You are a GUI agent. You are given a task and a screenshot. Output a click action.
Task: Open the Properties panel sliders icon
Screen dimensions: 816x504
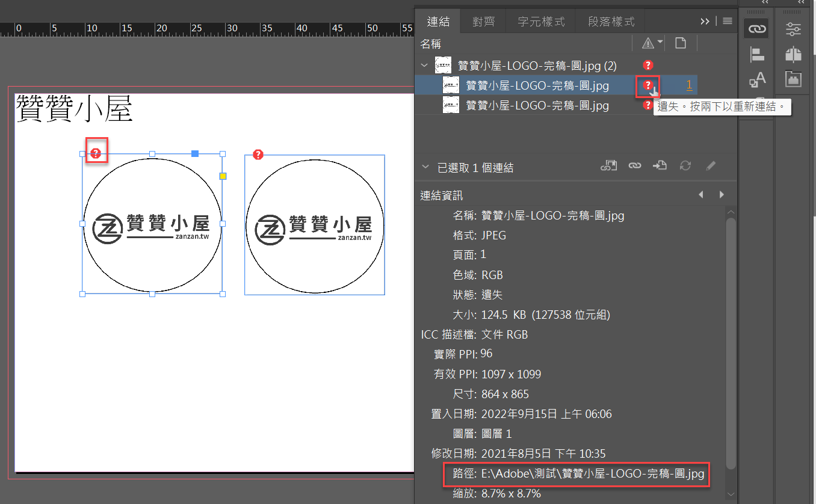pyautogui.click(x=793, y=28)
